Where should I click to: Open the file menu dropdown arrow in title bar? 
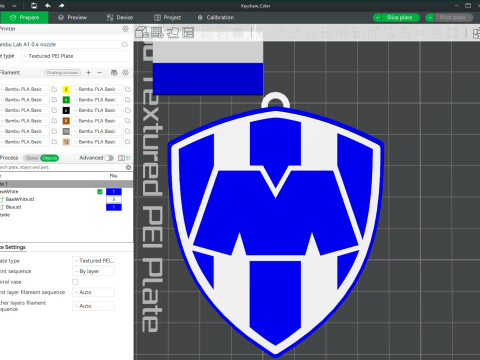click(14, 6)
